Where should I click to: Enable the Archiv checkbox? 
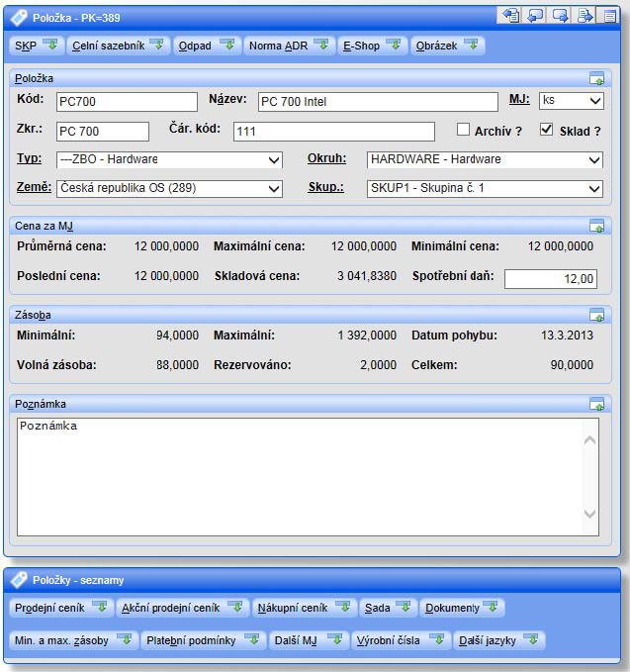[463, 130]
